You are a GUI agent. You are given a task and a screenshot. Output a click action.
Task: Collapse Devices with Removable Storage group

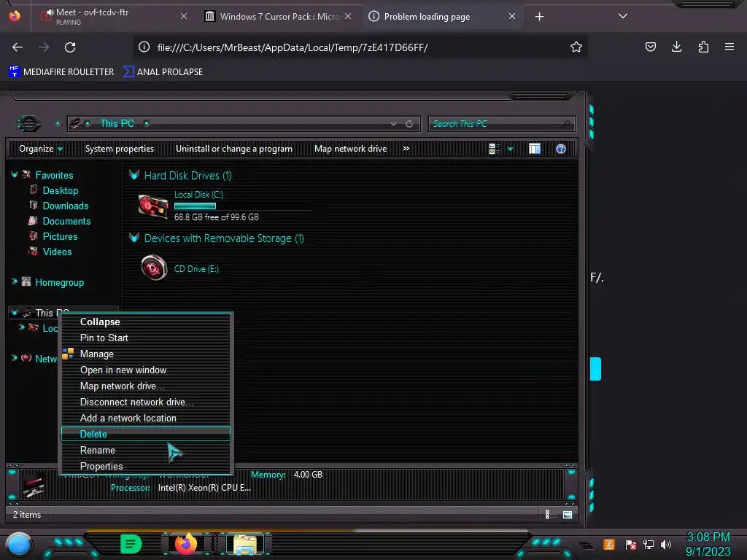tap(134, 238)
